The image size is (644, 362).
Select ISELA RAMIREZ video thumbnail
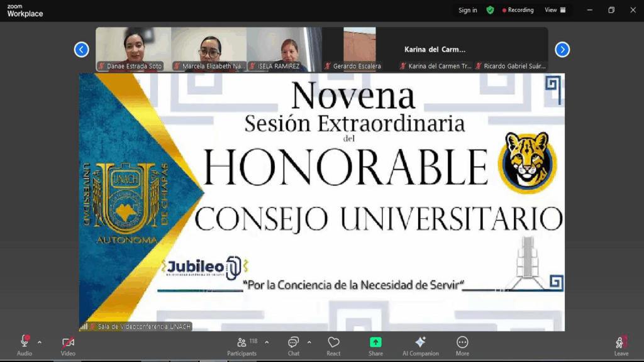point(284,49)
